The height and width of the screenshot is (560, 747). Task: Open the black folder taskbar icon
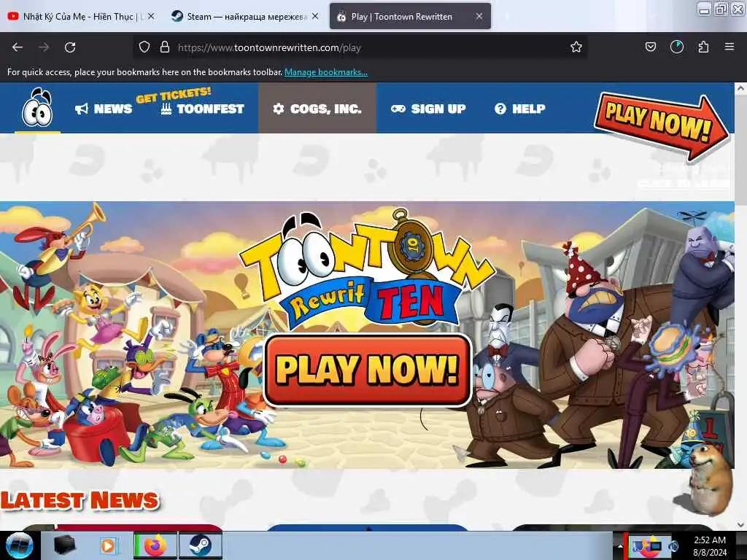tap(65, 545)
